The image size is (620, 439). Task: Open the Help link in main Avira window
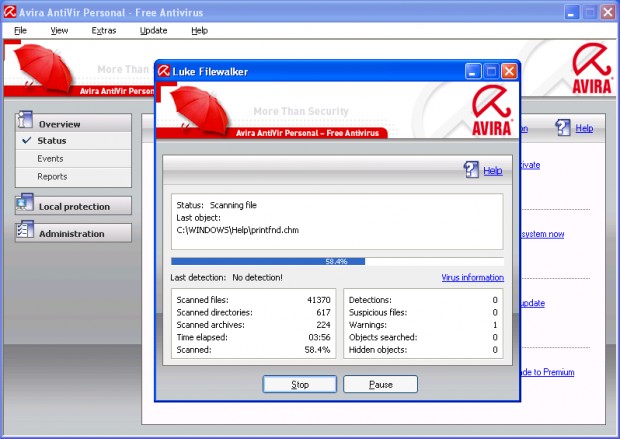point(584,128)
